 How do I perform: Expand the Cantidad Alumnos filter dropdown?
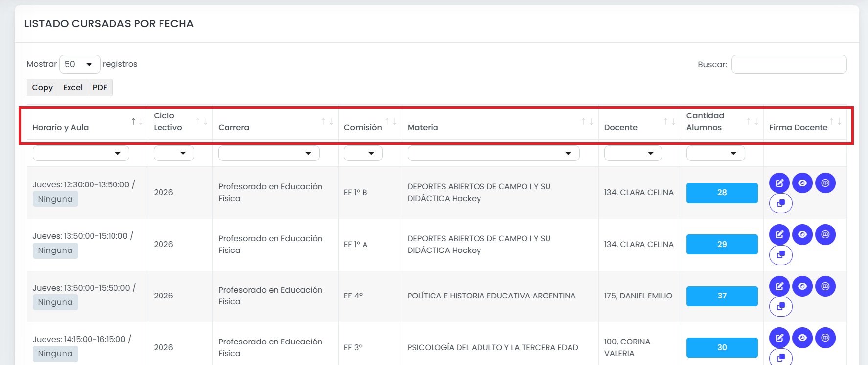715,153
